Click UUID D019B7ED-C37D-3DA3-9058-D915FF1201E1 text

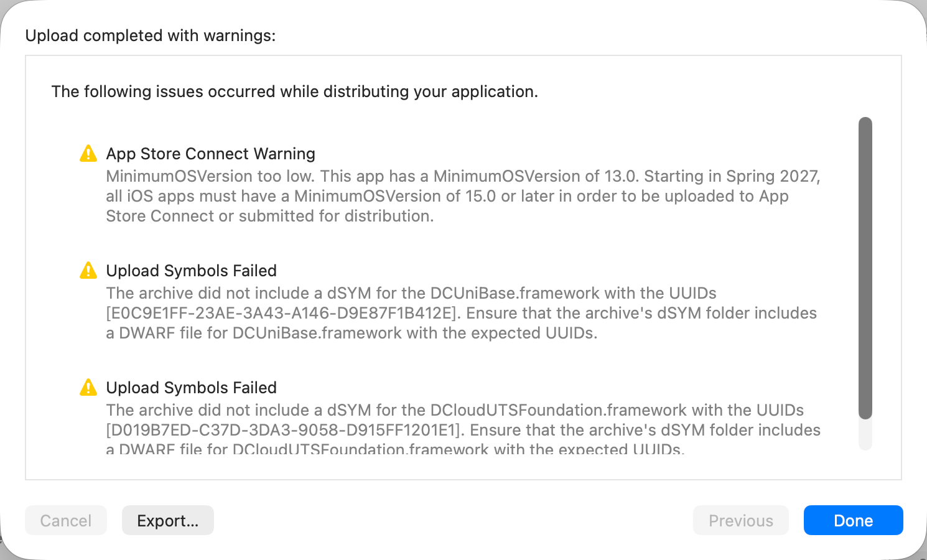[286, 430]
